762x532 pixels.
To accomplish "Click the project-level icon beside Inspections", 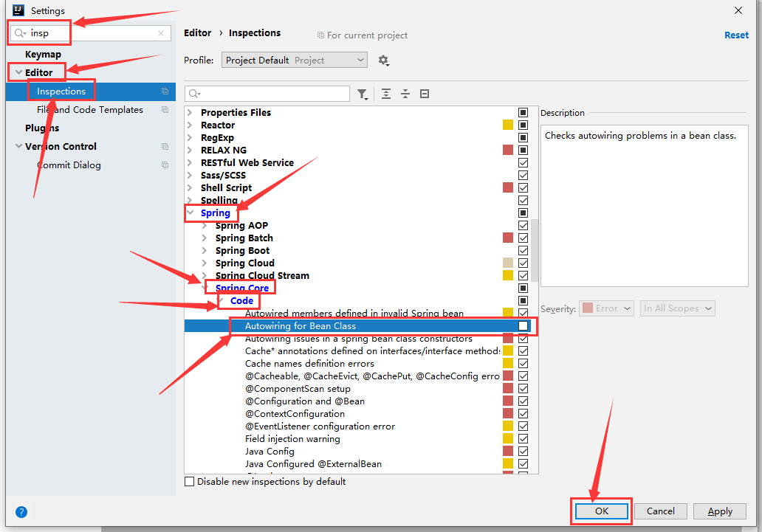I will [x=165, y=91].
